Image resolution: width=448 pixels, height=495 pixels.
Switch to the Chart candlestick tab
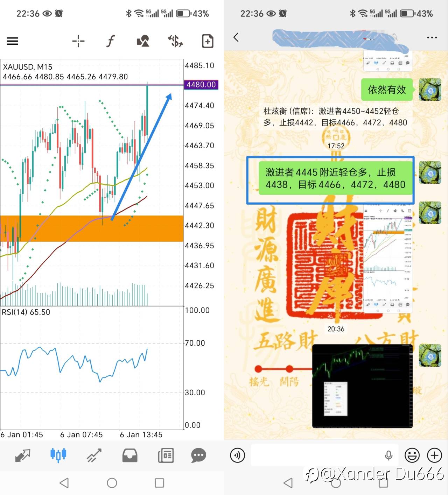[58, 455]
